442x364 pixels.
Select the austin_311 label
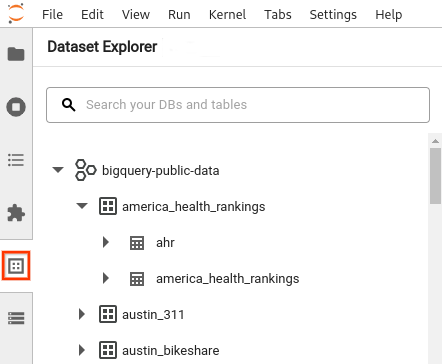tap(153, 315)
